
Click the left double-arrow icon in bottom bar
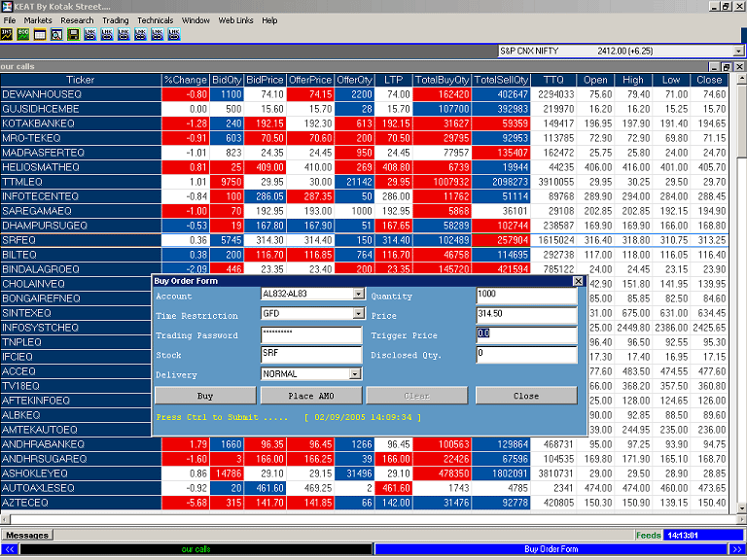(9, 549)
